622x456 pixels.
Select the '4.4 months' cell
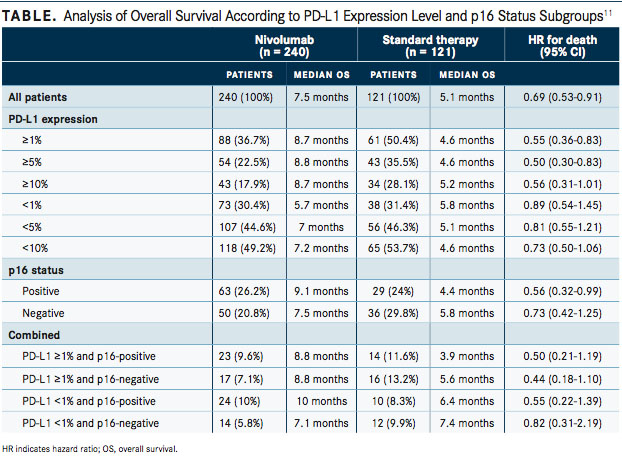pyautogui.click(x=467, y=291)
